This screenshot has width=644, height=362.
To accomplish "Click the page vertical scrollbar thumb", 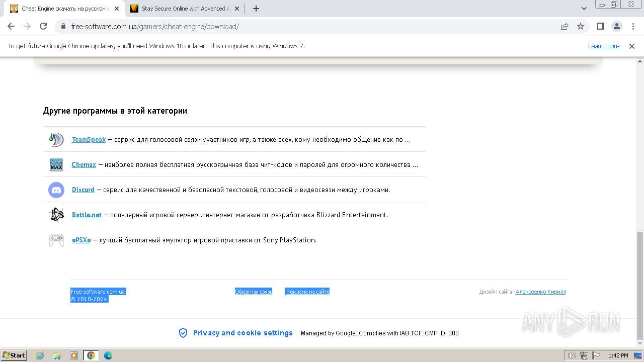I will click(640, 286).
